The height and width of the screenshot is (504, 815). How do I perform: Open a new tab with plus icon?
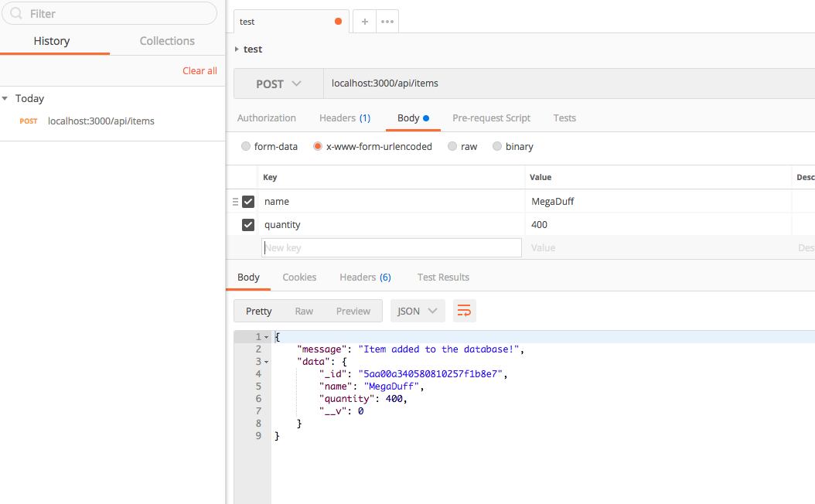(x=365, y=22)
